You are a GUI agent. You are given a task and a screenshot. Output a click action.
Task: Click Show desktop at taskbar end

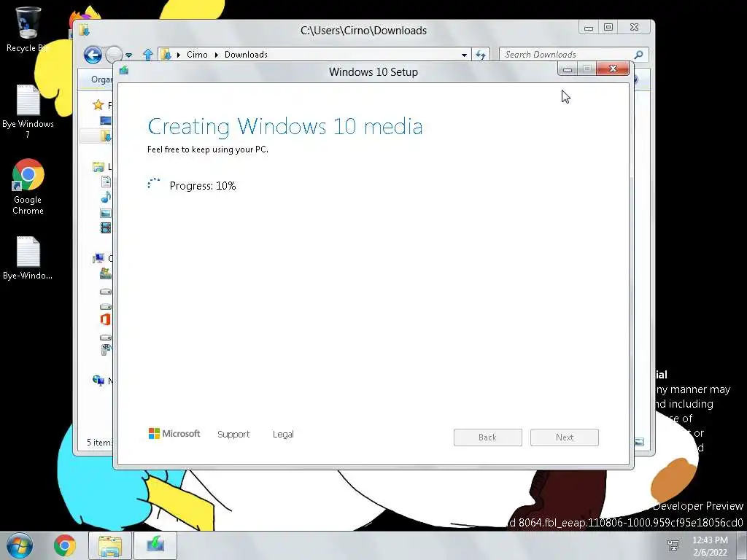point(742,545)
